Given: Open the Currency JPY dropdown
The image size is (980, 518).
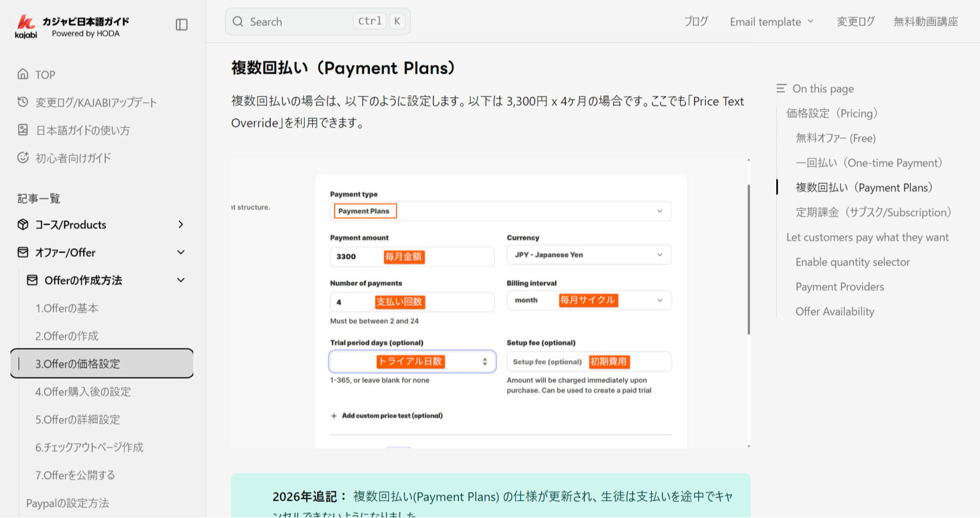Looking at the screenshot, I should (x=589, y=255).
